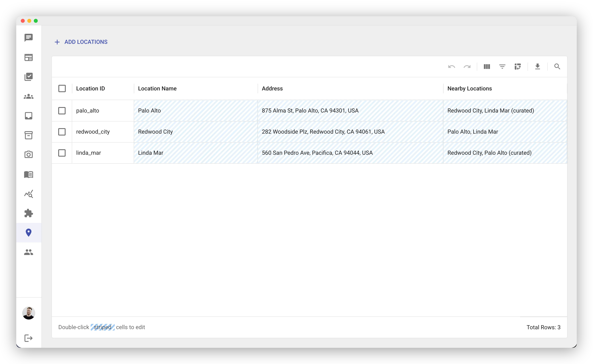The height and width of the screenshot is (364, 593).
Task: Sort by the Location ID column header
Action: coord(90,88)
